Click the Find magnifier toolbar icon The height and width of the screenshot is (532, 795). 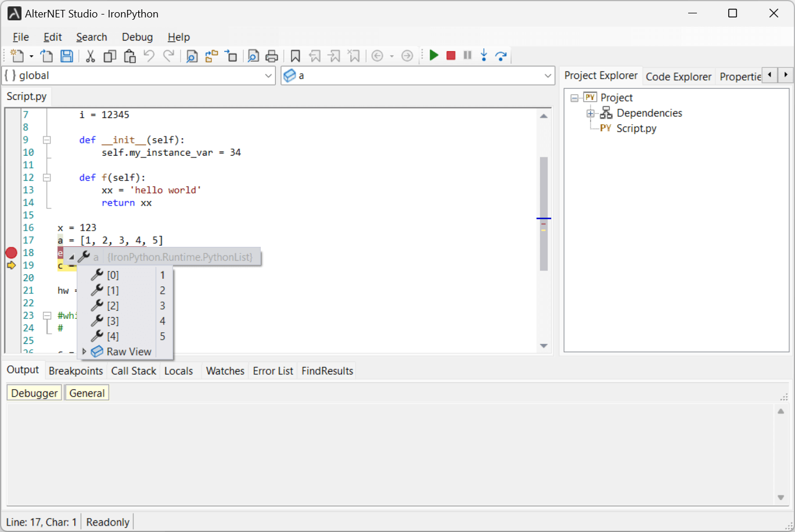click(192, 56)
